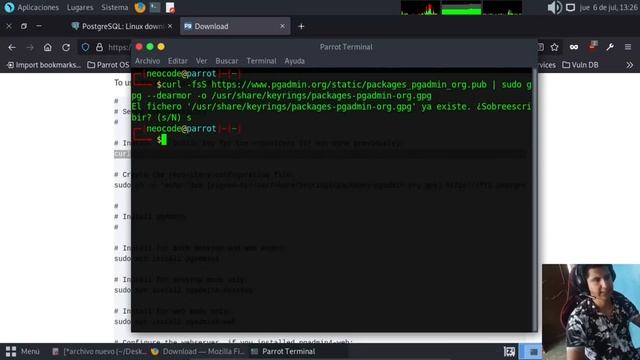The height and width of the screenshot is (360, 640).
Task: Open the Firefox hamburger menu
Action: coord(628,47)
